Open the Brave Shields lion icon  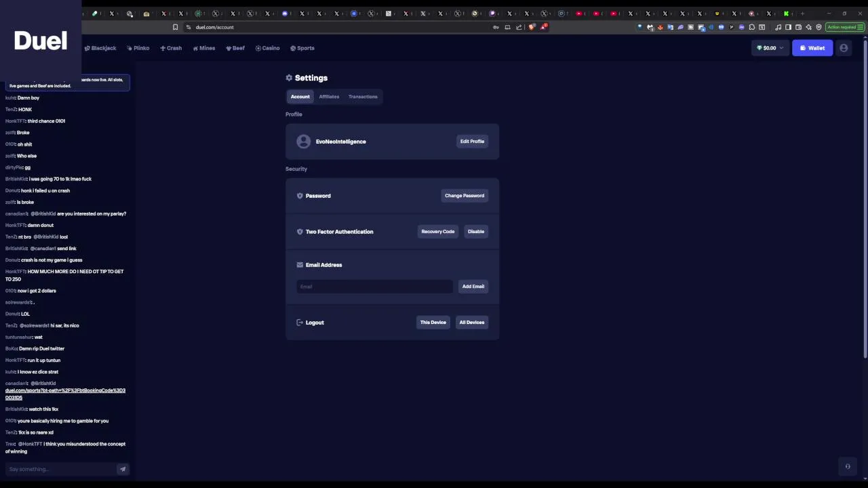(x=532, y=27)
